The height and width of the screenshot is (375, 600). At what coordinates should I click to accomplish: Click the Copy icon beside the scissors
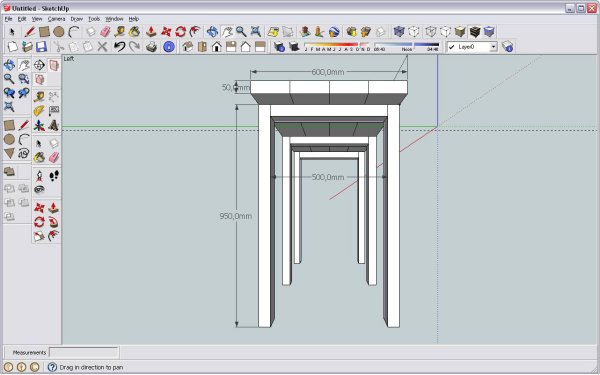coord(73,47)
